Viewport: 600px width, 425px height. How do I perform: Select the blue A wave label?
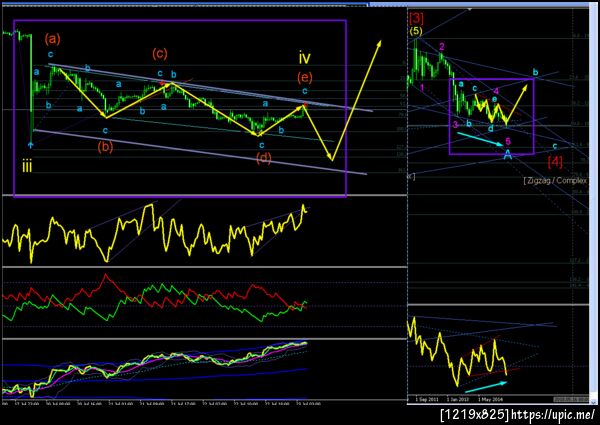(508, 155)
